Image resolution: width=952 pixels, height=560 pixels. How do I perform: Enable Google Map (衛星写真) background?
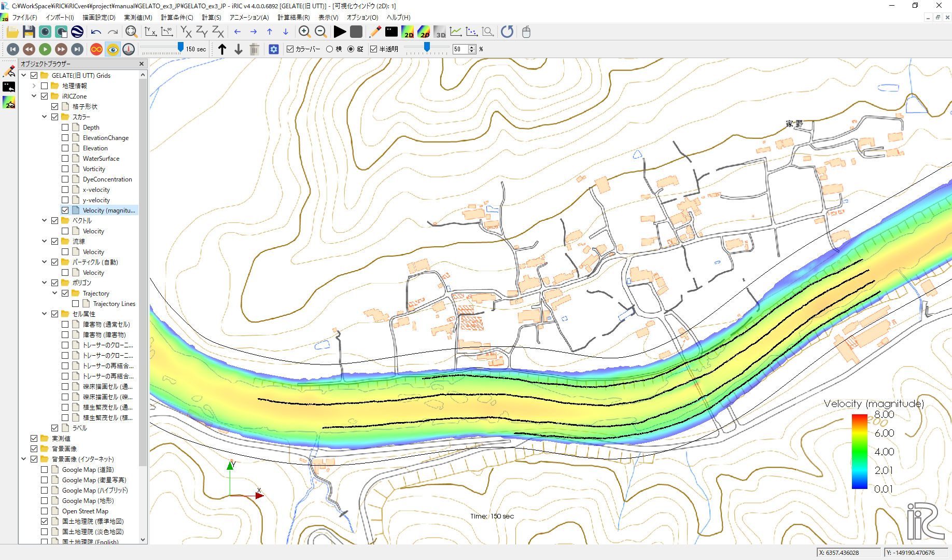pos(44,480)
